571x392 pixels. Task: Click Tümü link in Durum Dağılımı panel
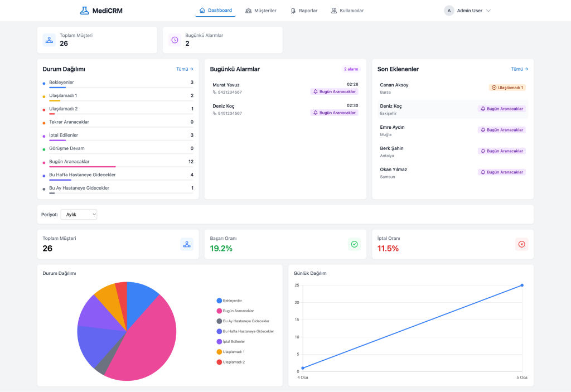pyautogui.click(x=185, y=69)
